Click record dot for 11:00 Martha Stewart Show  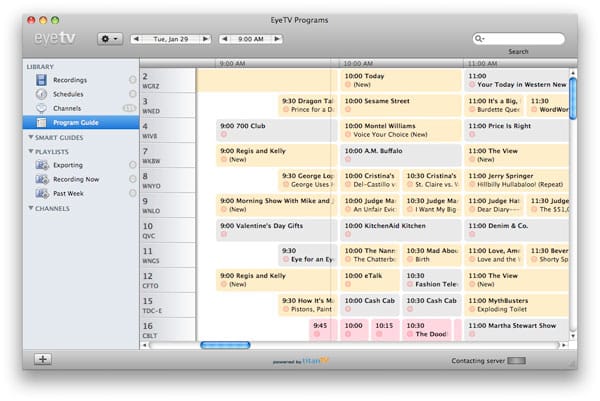point(472,334)
